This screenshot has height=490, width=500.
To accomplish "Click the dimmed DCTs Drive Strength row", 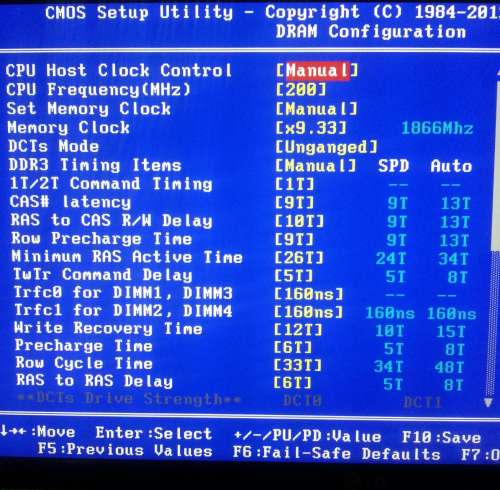I will coord(230,399).
